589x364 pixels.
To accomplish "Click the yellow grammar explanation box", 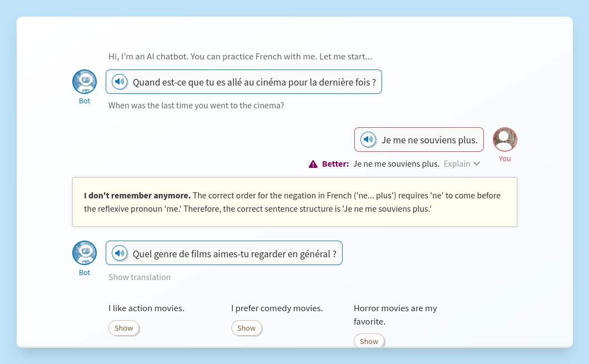I will [x=295, y=202].
